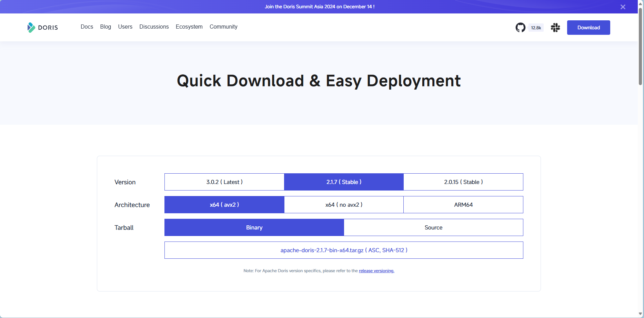This screenshot has width=644, height=318.
Task: Open the GitHub repository icon
Action: pos(520,28)
